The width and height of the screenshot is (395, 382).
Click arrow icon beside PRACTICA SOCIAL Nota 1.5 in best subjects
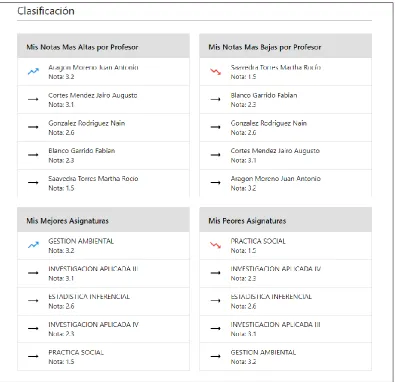pos(33,356)
